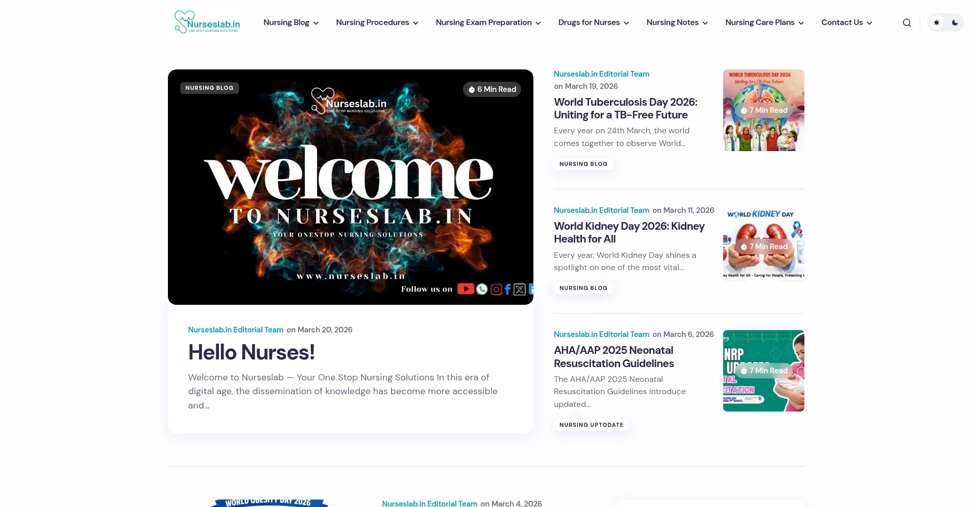Switch to dark mode moon icon
Screen dimensions: 980x507
tap(954, 22)
